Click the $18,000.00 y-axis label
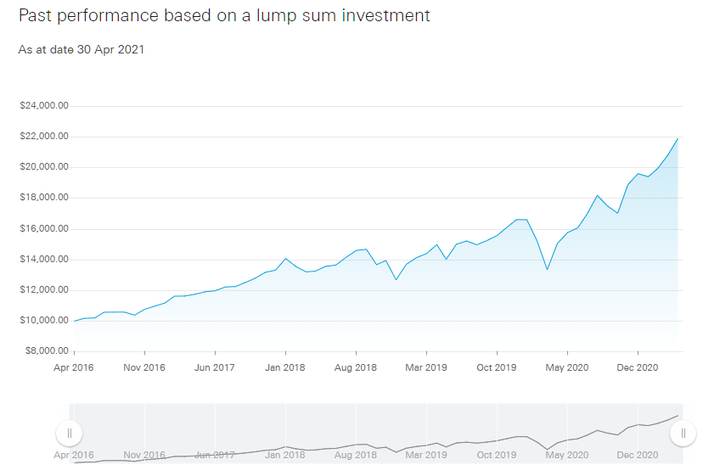This screenshot has width=720, height=476. (x=44, y=197)
